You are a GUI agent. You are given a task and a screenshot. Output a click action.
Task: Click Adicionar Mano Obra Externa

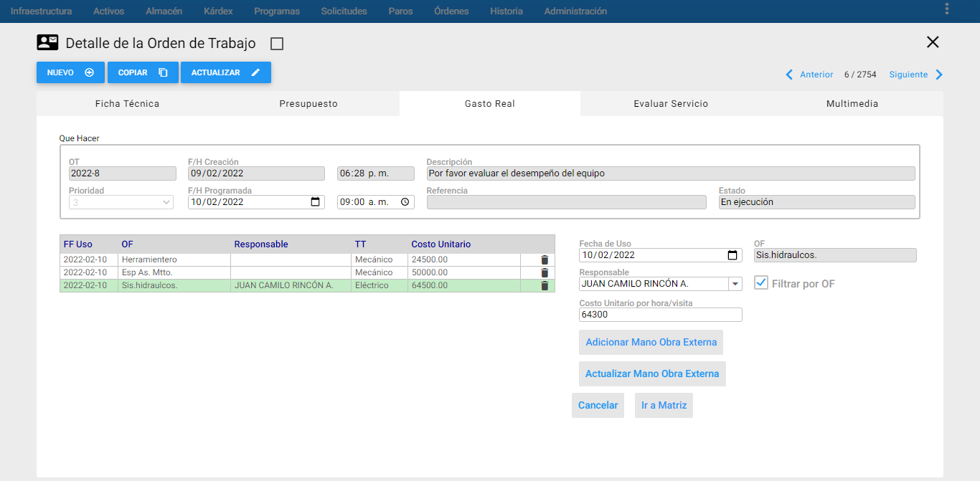pos(651,342)
